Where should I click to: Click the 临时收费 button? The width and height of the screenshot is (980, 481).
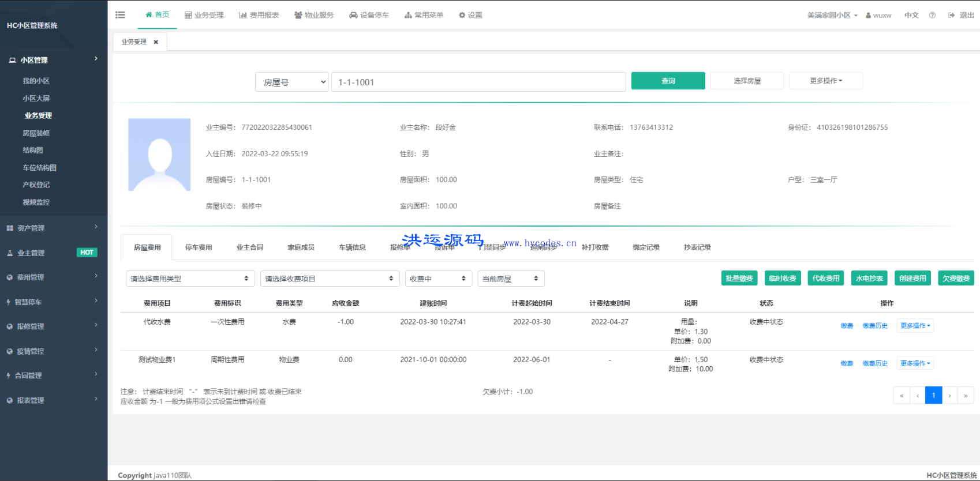click(x=783, y=278)
